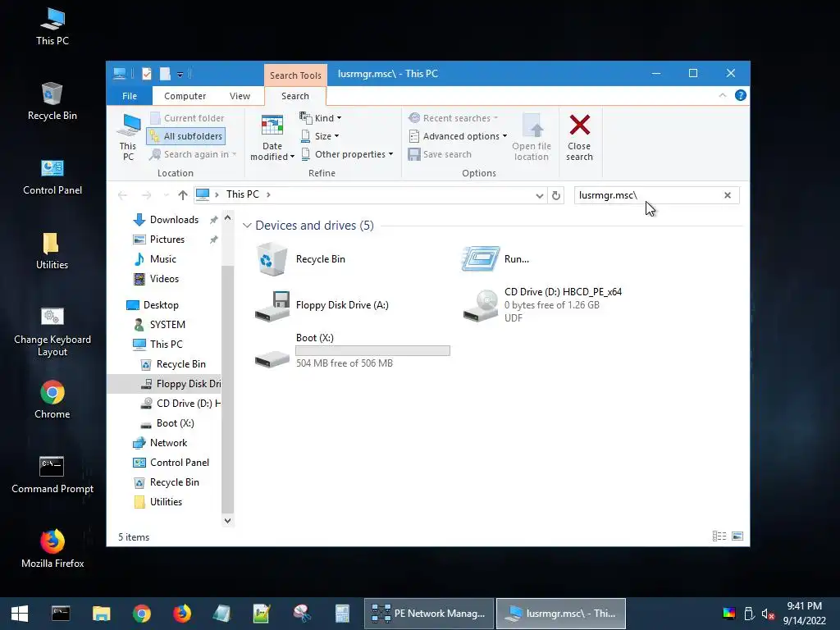Select the Search ribbon tab
Image resolution: width=840 pixels, height=630 pixels.
[x=295, y=96]
